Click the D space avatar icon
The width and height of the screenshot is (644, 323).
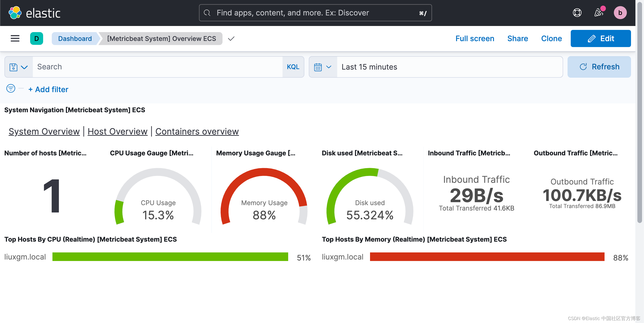tap(37, 38)
